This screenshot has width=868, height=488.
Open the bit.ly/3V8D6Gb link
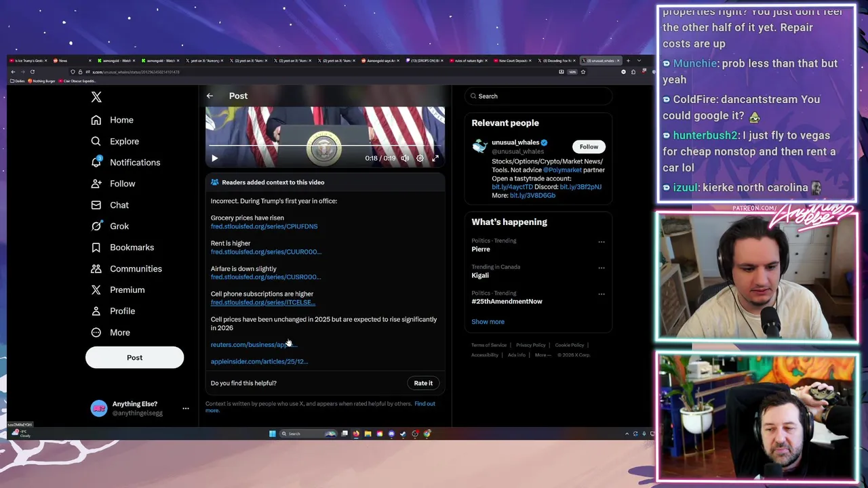coord(532,195)
